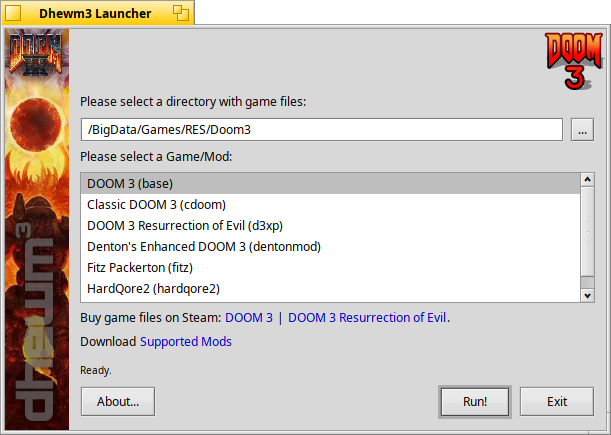Select HardQore2 (hardqore2) mod
Image resolution: width=611 pixels, height=435 pixels.
(330, 289)
